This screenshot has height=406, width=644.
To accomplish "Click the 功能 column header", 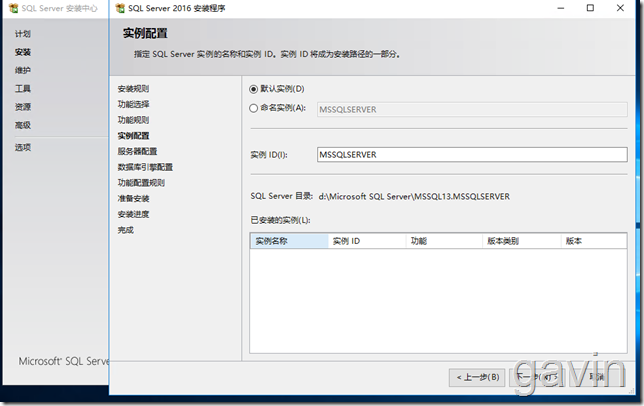I will [444, 241].
